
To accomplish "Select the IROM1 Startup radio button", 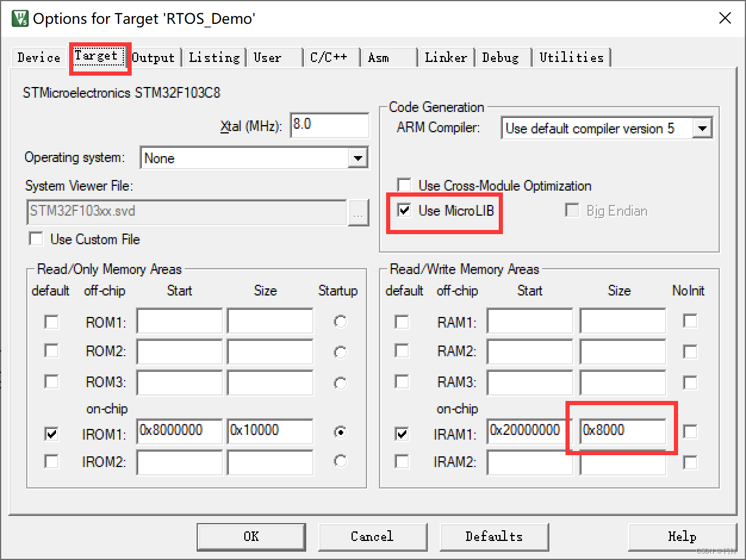I will pos(340,433).
